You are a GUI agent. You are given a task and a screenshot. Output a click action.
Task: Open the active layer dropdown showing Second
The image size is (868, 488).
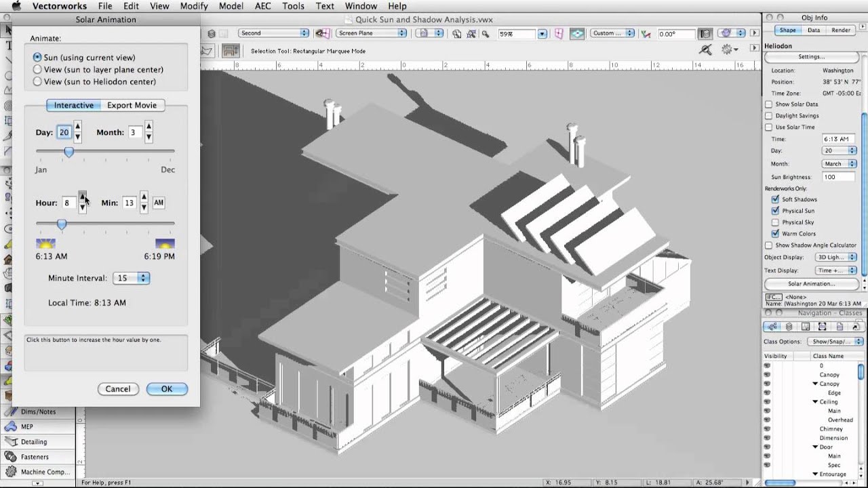273,33
